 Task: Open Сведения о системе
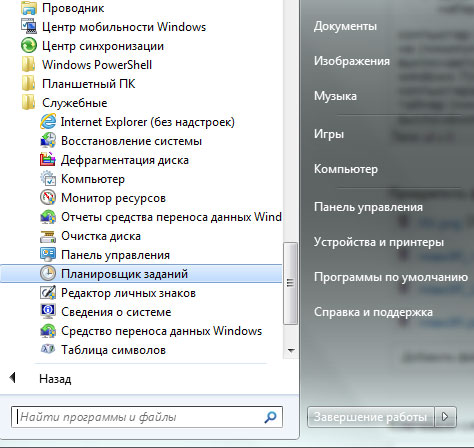point(116,312)
